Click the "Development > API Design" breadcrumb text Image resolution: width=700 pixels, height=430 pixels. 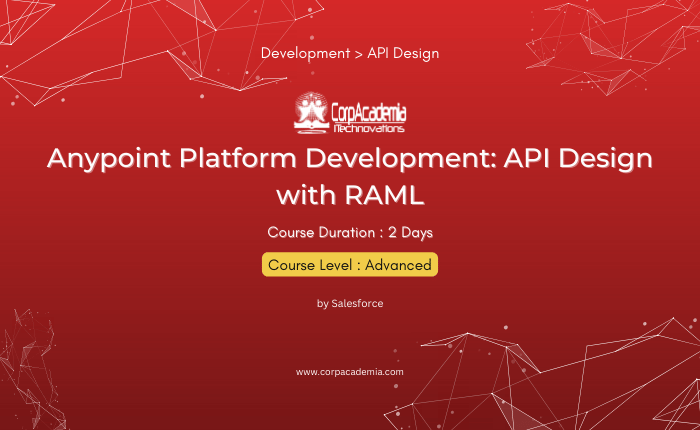point(350,53)
